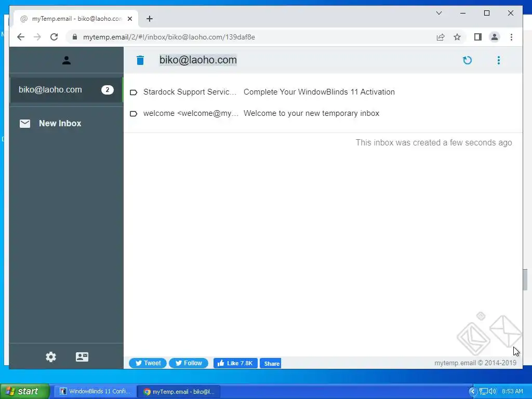Switch to WindowBlinds 11 Config taskbar item
Viewport: 532px width, 399px height.
[x=96, y=392]
